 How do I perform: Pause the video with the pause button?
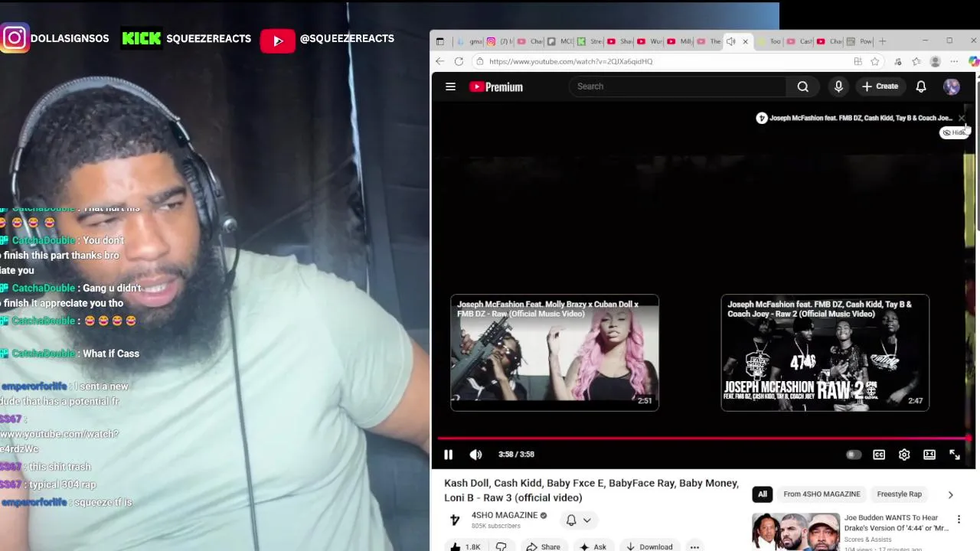448,455
